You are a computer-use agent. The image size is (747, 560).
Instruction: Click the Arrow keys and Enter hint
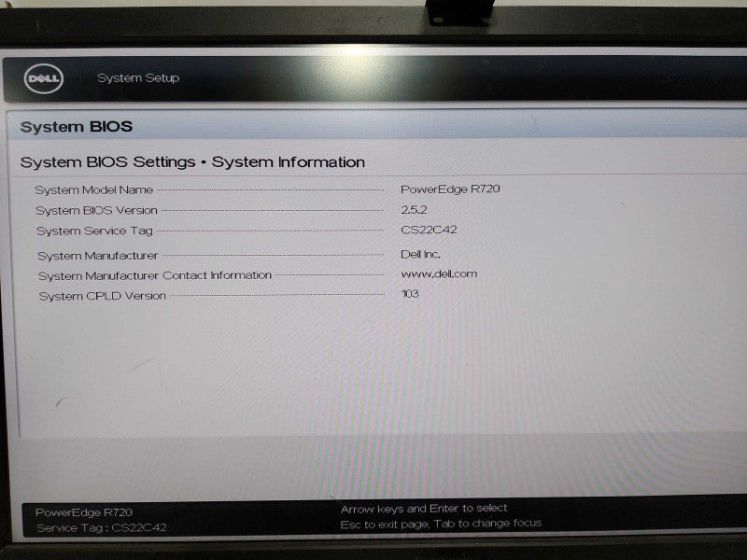click(424, 509)
